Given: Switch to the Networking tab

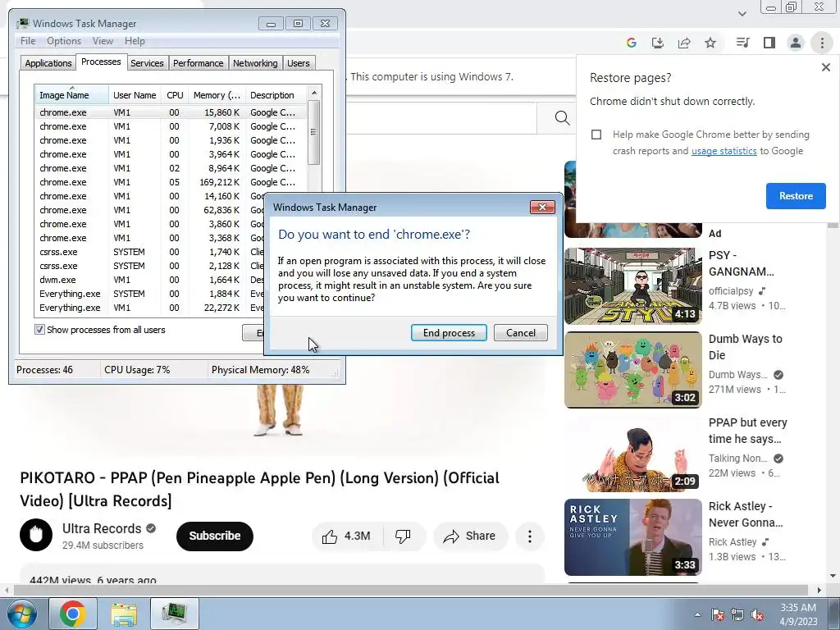Looking at the screenshot, I should pos(255,62).
